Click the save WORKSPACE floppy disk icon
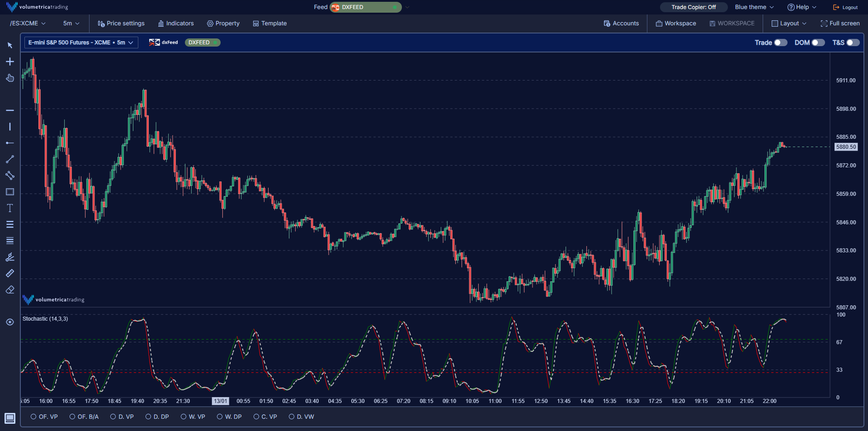 click(x=712, y=24)
